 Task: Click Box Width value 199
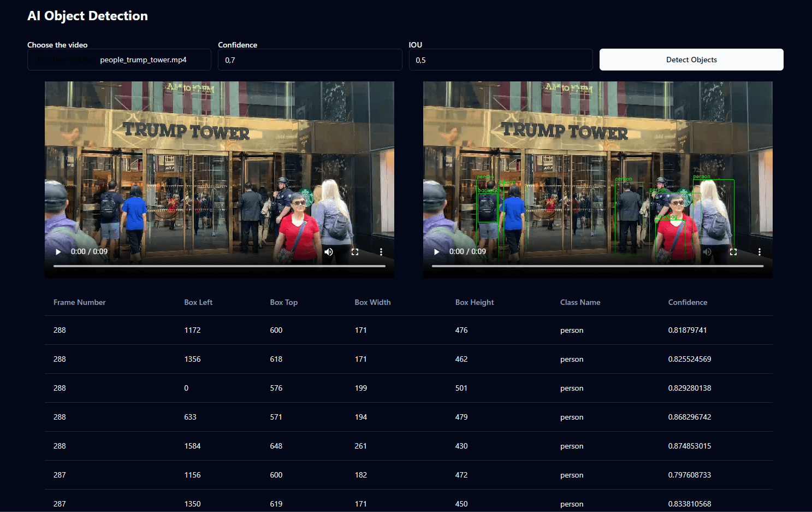point(361,388)
